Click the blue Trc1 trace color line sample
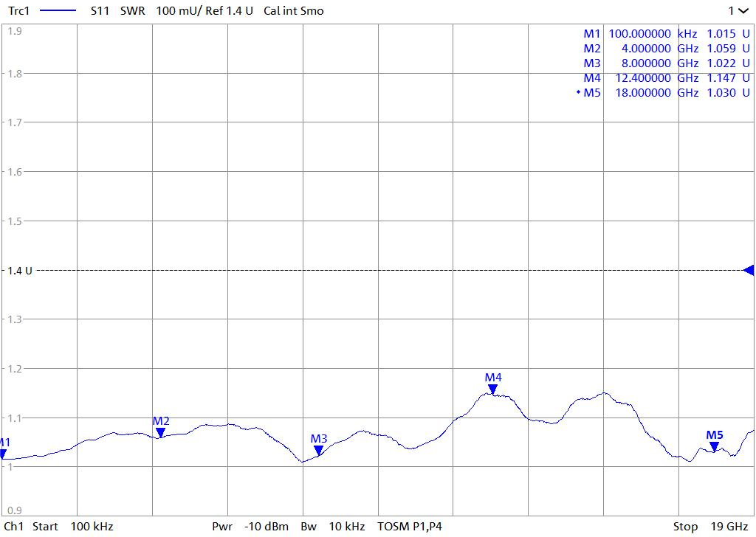Image resolution: width=756 pixels, height=537 pixels. pos(58,11)
